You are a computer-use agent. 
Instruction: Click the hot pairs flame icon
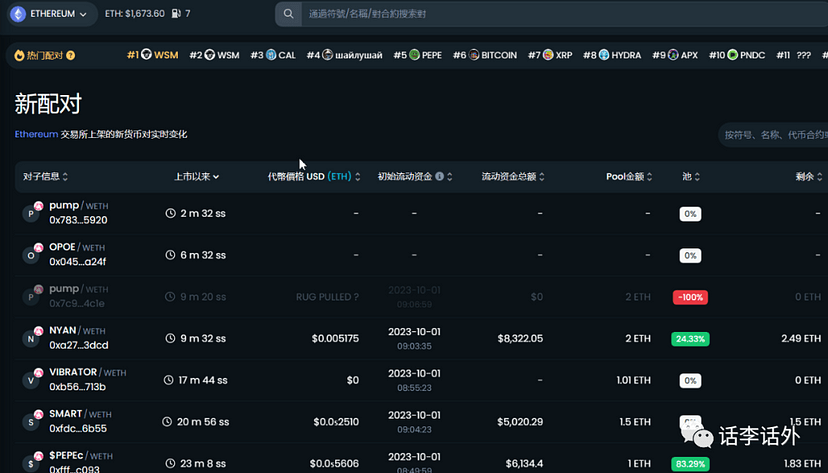pos(19,55)
